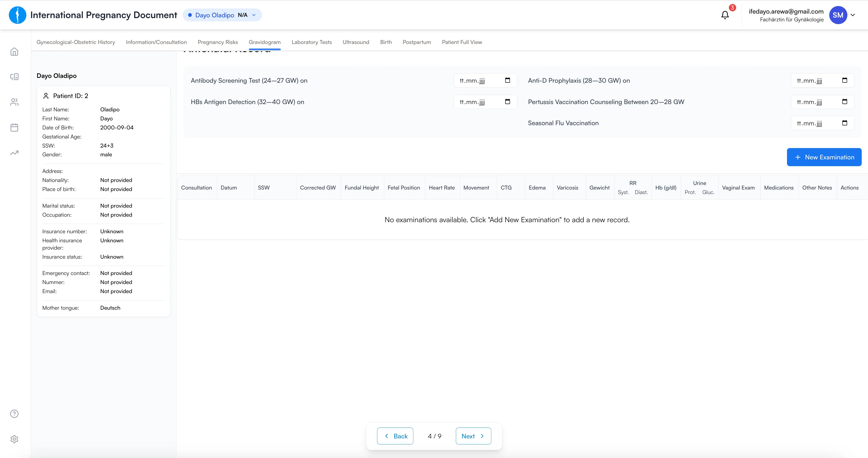Expand the Dayo Oladipo patient dropdown
The height and width of the screenshot is (458, 868).
(x=254, y=15)
